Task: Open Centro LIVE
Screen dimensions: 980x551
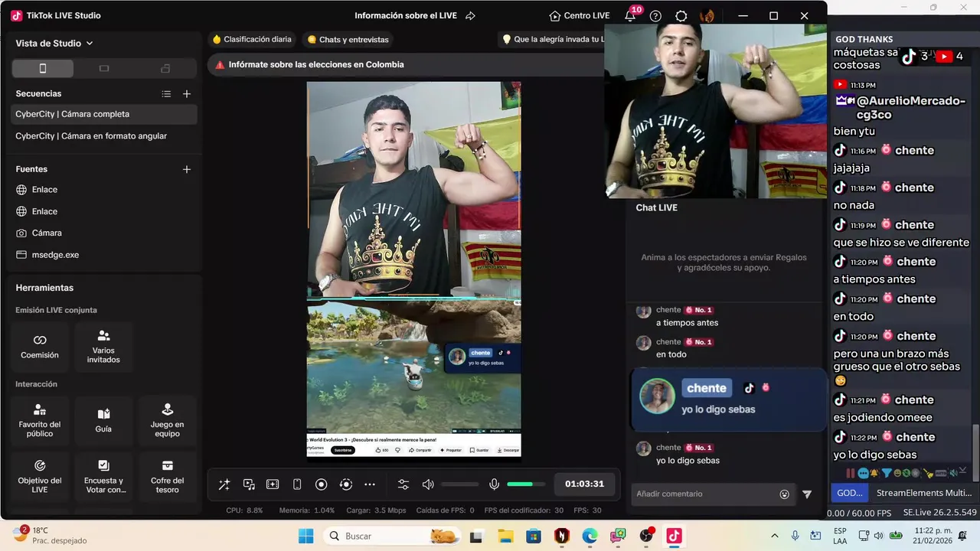Action: click(580, 15)
